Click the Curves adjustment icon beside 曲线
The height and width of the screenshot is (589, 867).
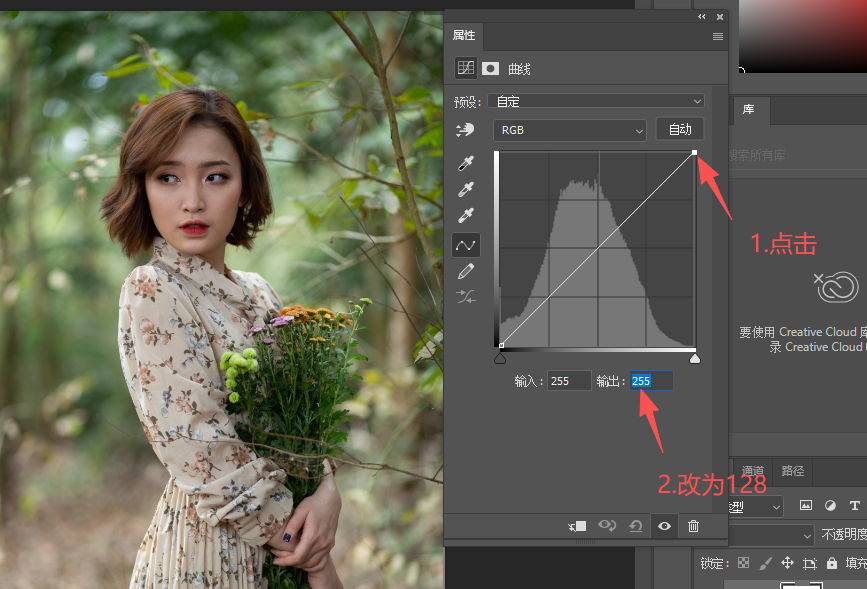(x=466, y=68)
